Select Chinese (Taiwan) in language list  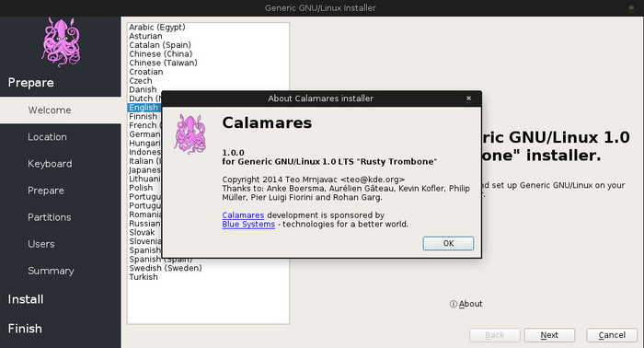pos(163,63)
